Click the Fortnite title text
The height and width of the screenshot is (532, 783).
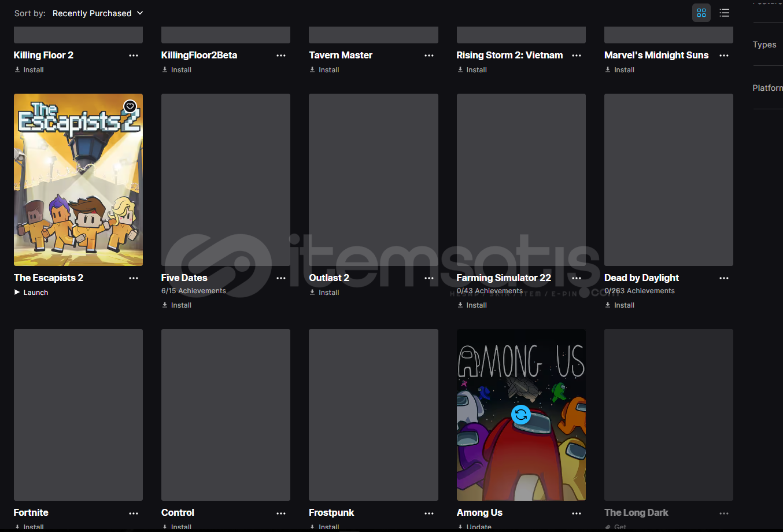(x=31, y=512)
